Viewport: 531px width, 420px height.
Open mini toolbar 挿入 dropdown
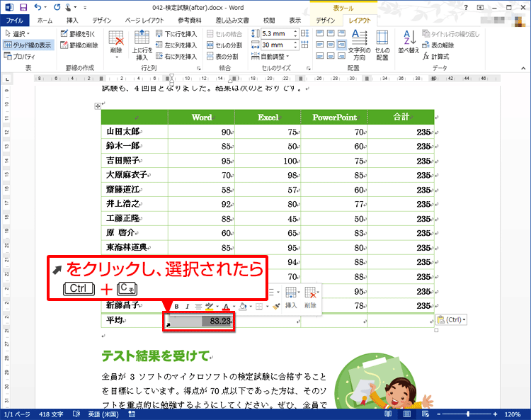292,297
